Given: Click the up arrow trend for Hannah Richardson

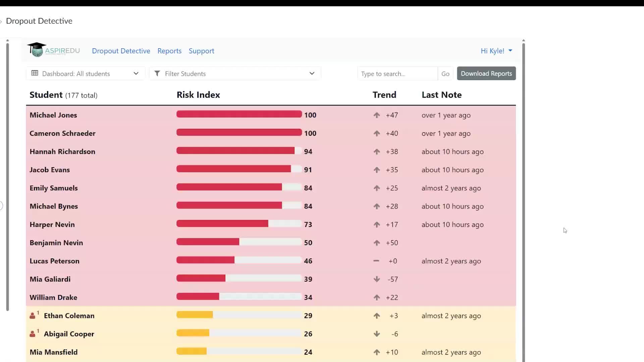Looking at the screenshot, I should click(x=377, y=152).
